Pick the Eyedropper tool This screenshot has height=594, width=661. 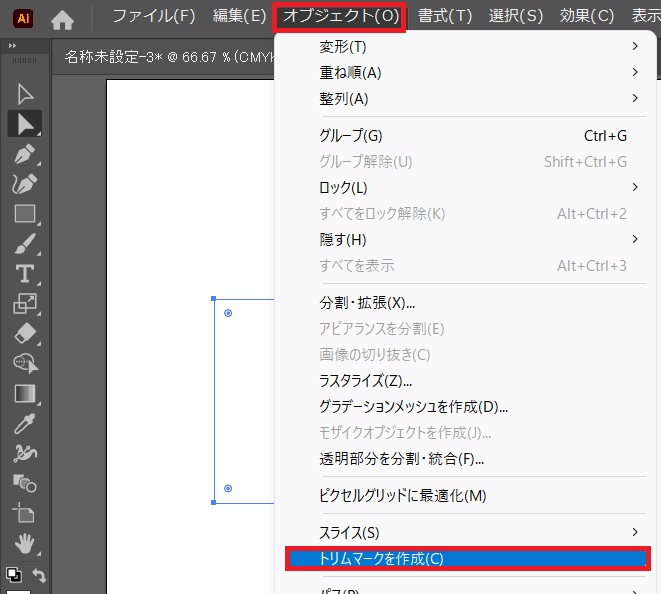point(25,423)
